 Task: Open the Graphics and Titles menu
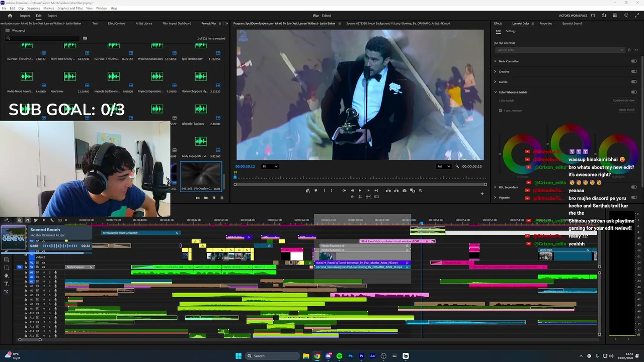point(70,9)
